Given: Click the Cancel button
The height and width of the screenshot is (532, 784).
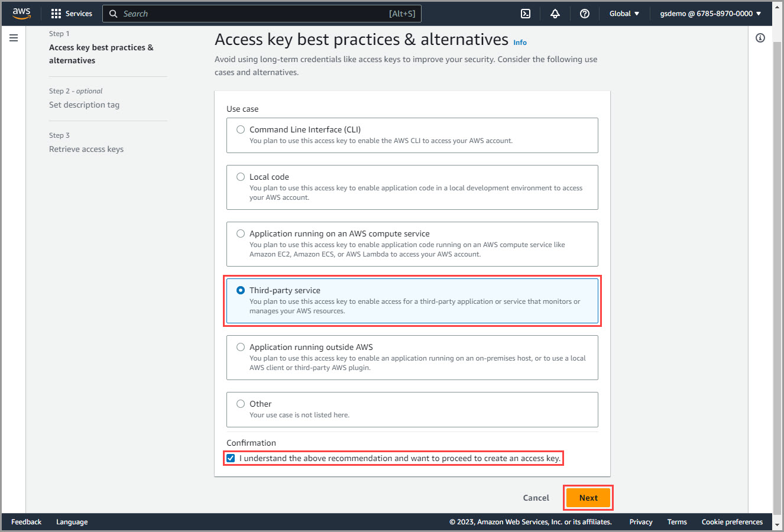Looking at the screenshot, I should tap(536, 498).
